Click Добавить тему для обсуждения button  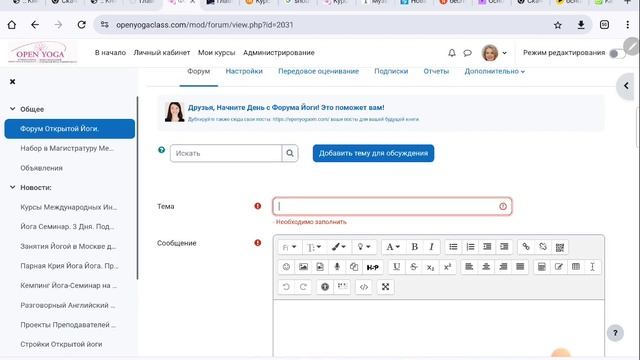pos(373,153)
